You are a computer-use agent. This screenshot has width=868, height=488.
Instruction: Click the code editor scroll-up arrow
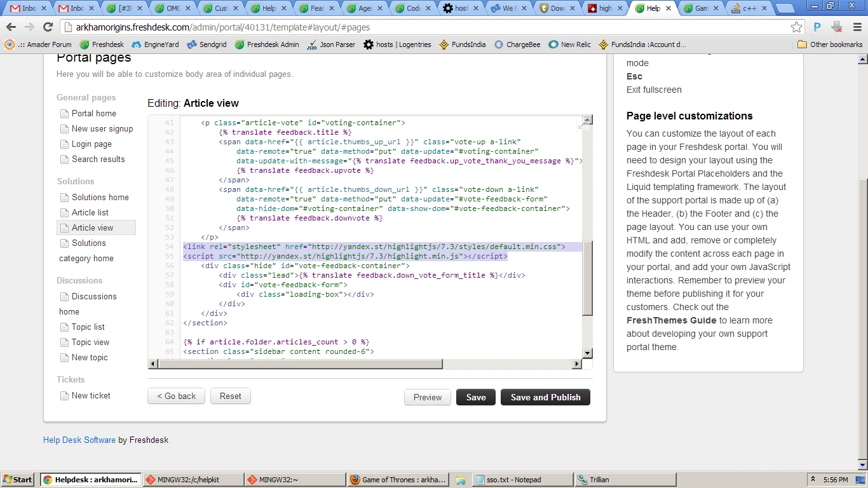(x=587, y=120)
